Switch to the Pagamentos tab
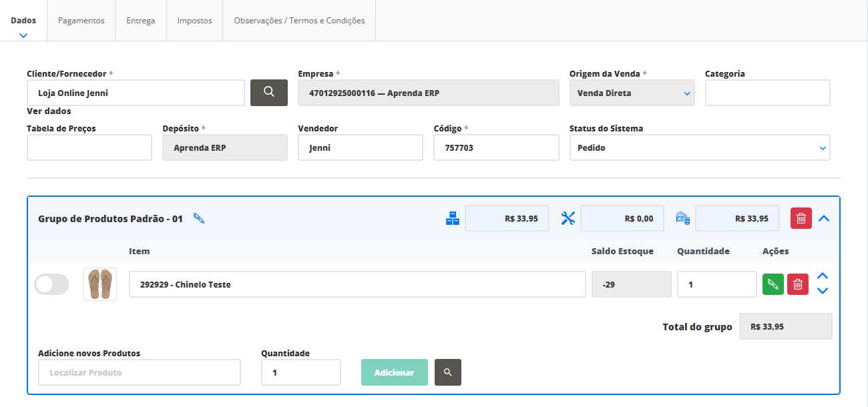The width and height of the screenshot is (868, 407). (x=81, y=21)
